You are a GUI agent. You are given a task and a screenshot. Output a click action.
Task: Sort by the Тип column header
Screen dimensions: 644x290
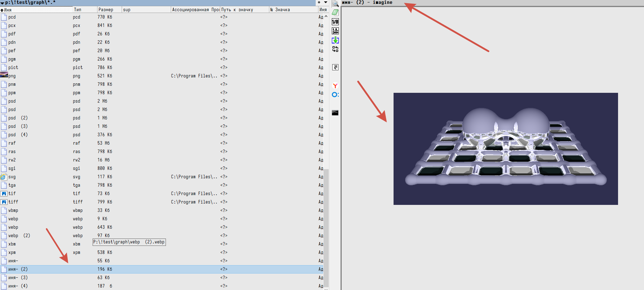tap(84, 10)
